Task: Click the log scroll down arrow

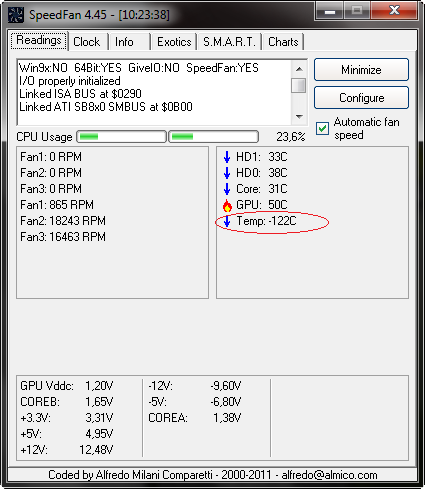Action: 299,116
